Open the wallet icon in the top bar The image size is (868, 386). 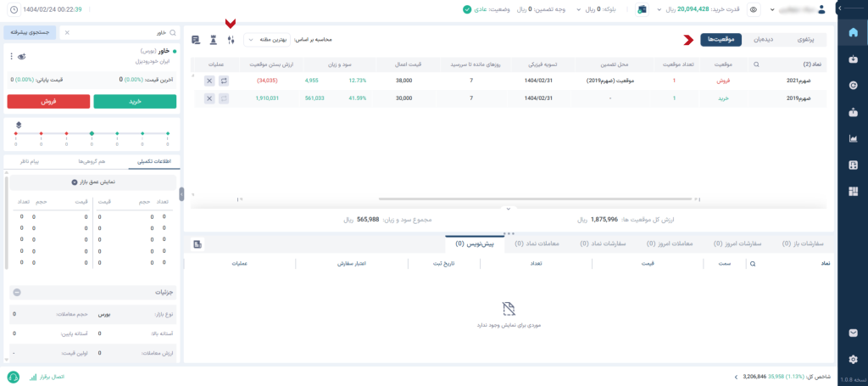642,9
